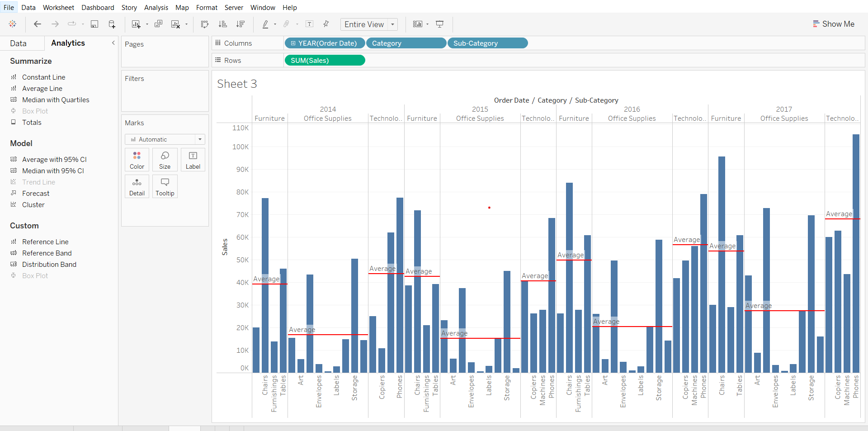
Task: Swap rows and columns using toolbar icon
Action: (205, 24)
